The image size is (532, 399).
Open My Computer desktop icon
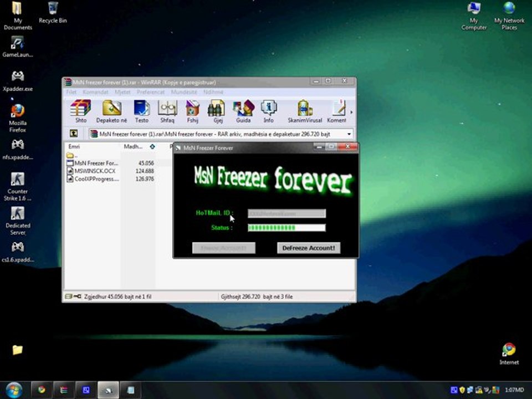tap(474, 16)
